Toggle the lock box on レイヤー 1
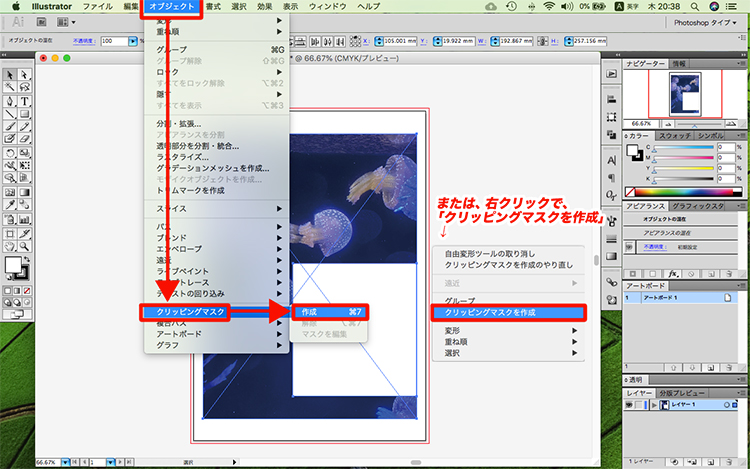Image resolution: width=750 pixels, height=469 pixels. pyautogui.click(x=640, y=404)
